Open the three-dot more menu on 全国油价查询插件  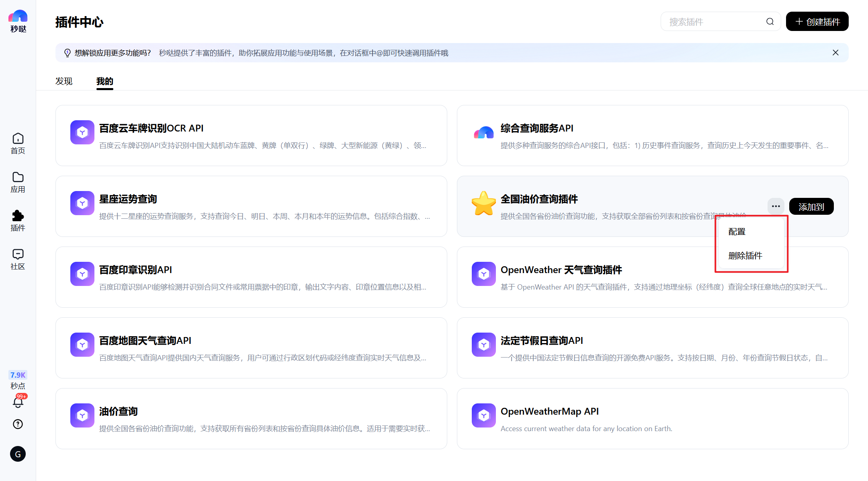(x=776, y=206)
